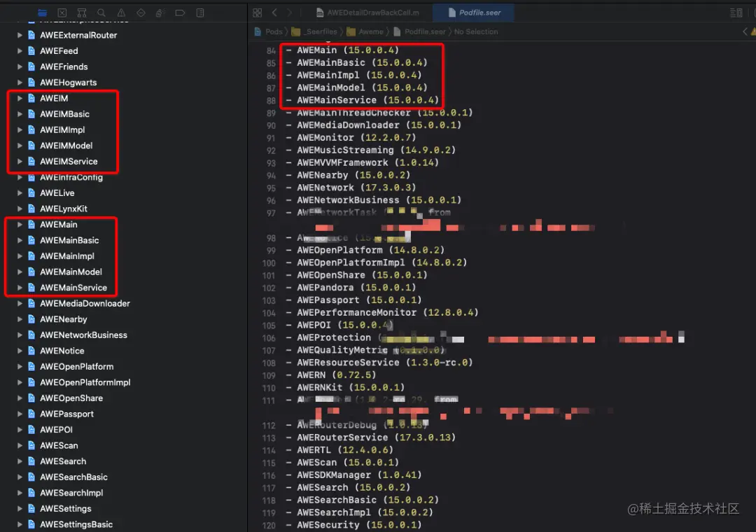Open the Test navigator diamond icon

tap(141, 13)
